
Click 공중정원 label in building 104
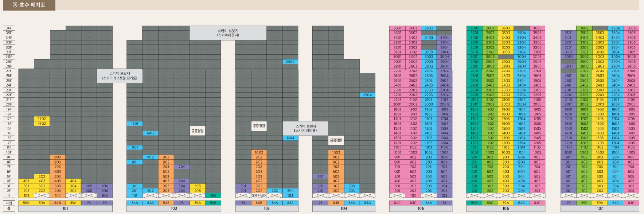(336, 140)
